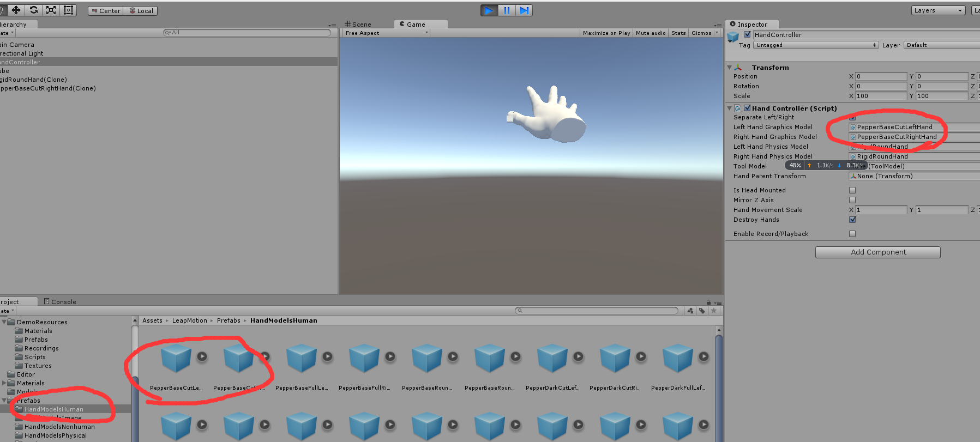
Task: Click the favorites star icon
Action: pos(713,311)
